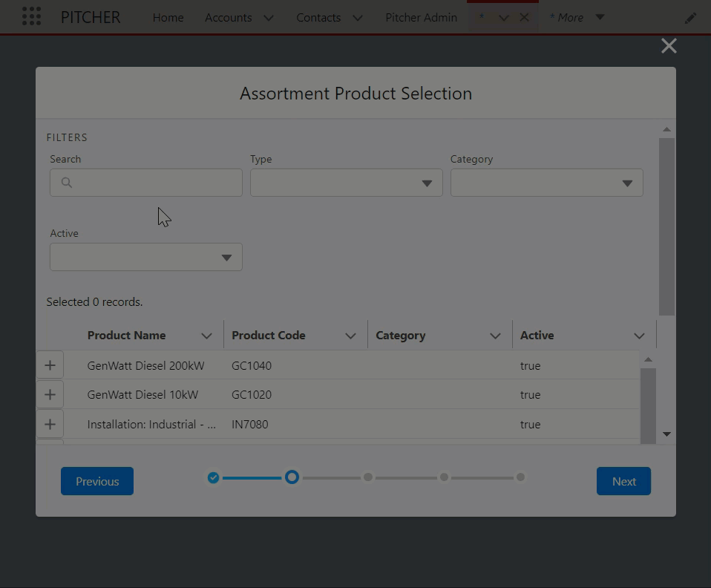Image resolution: width=711 pixels, height=588 pixels.
Task: Close the modal with the X icon
Action: click(x=668, y=46)
